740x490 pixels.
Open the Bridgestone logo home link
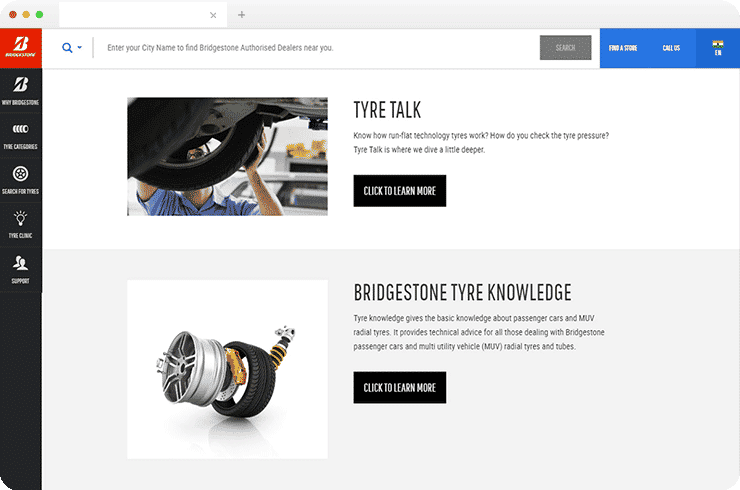tap(21, 48)
